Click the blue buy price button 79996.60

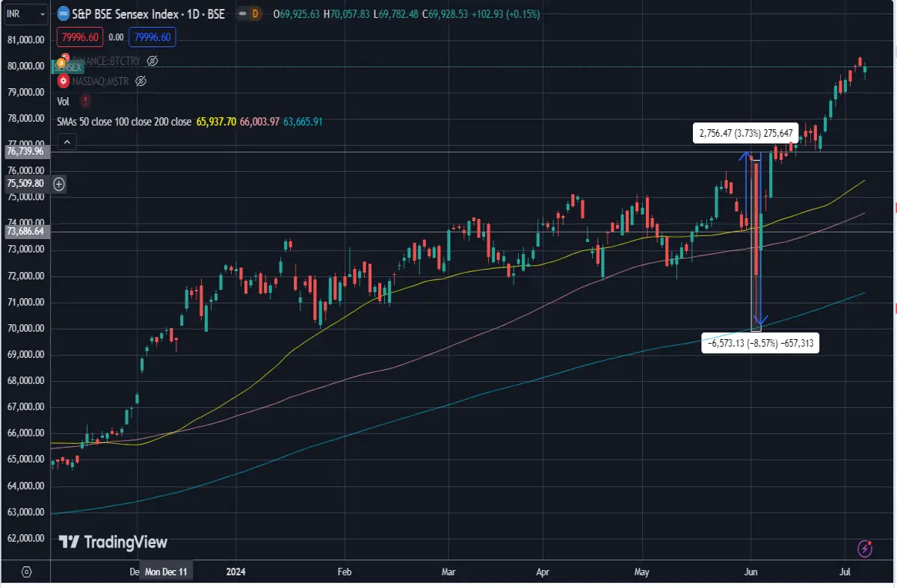click(152, 37)
